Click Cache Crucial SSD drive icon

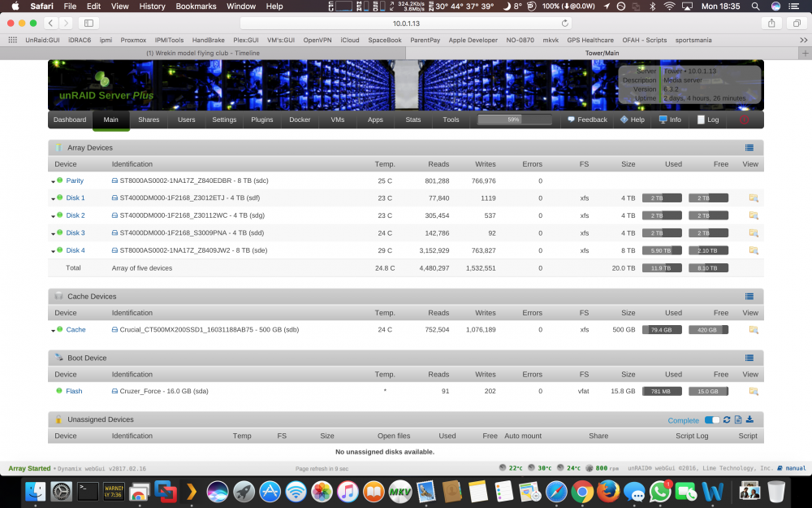(114, 330)
